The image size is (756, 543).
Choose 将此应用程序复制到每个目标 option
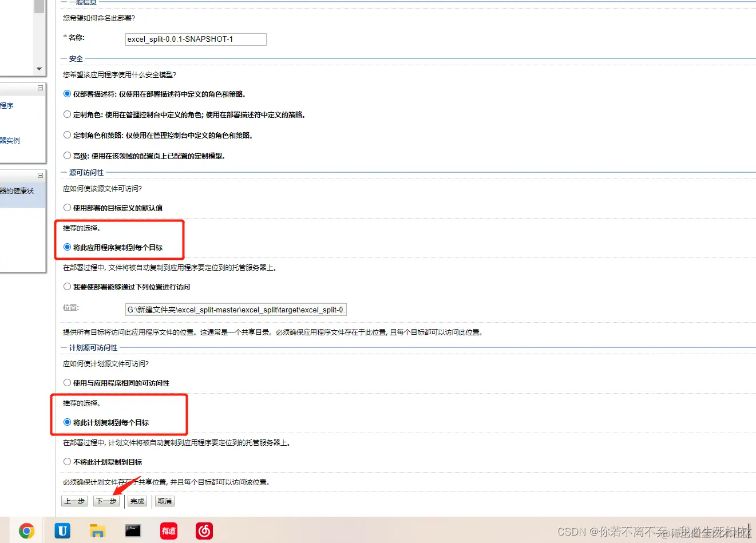pos(68,247)
